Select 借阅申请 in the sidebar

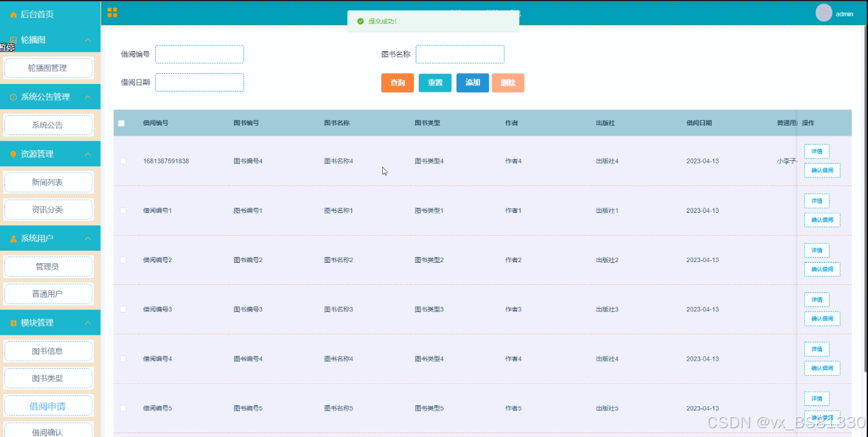(x=49, y=405)
